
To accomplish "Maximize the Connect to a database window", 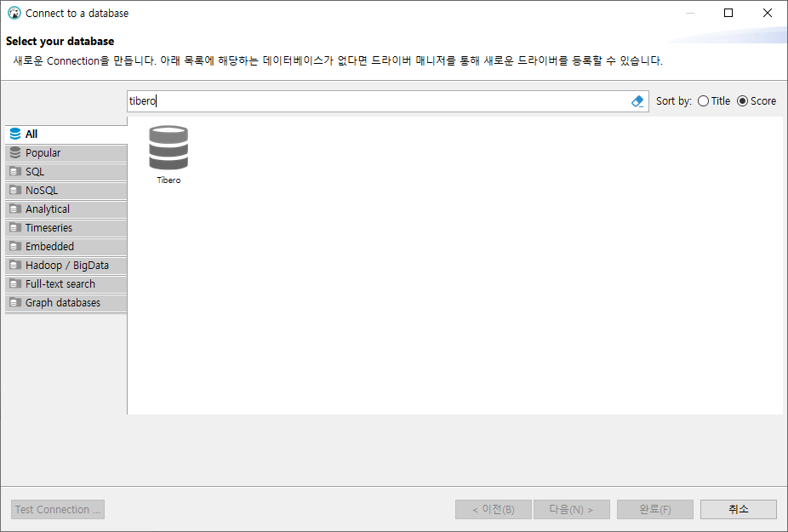I will [x=728, y=13].
